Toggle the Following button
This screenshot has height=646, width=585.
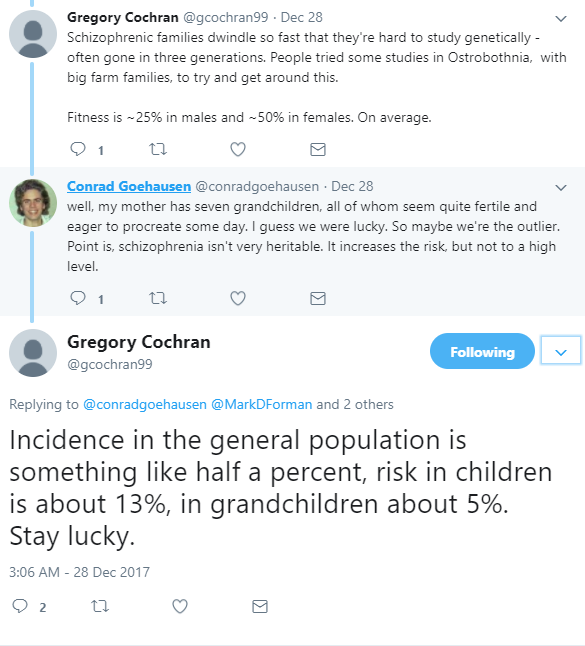tap(482, 351)
